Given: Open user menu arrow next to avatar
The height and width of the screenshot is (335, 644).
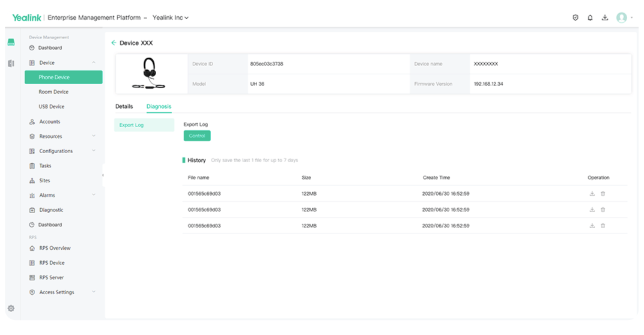Looking at the screenshot, I should click(x=631, y=17).
